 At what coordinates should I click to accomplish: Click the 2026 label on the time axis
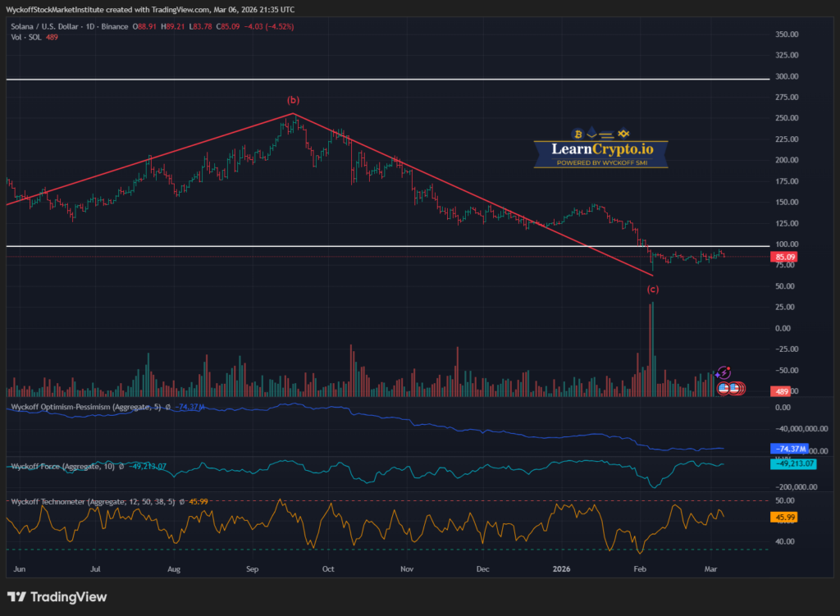pos(561,568)
